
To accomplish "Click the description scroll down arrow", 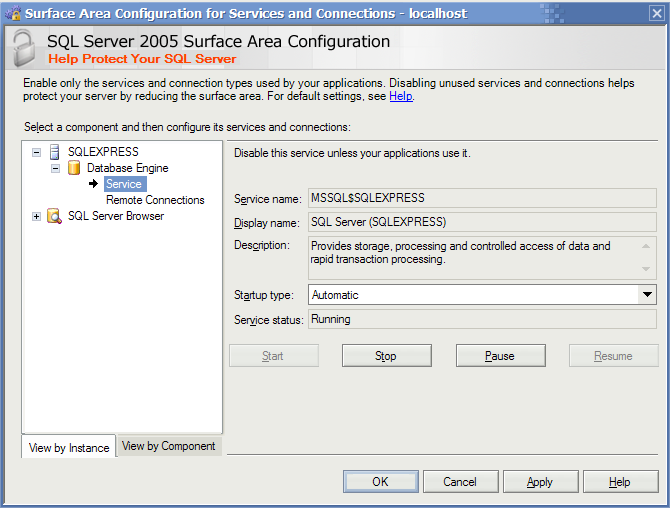I will pos(646,269).
